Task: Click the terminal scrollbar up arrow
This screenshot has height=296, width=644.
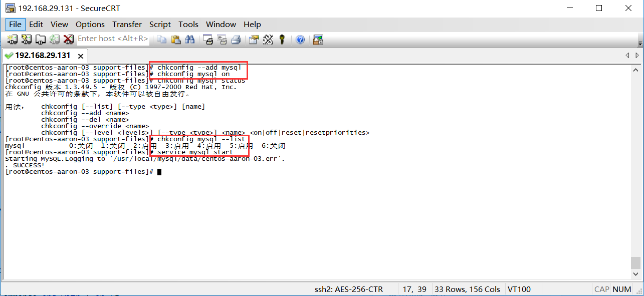Action: [636, 69]
